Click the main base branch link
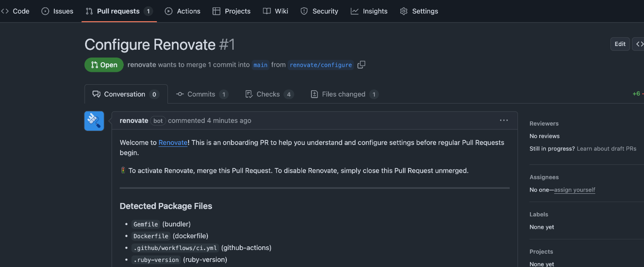 (260, 65)
